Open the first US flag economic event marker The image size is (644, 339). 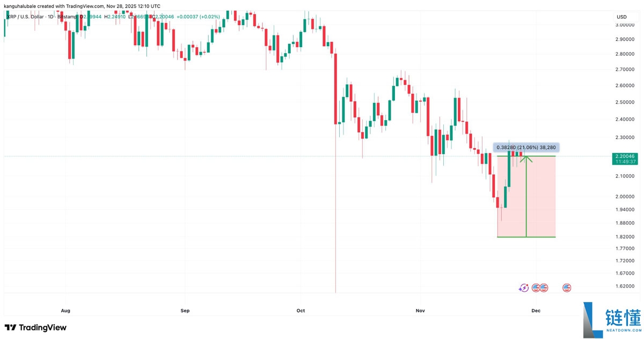(536, 288)
